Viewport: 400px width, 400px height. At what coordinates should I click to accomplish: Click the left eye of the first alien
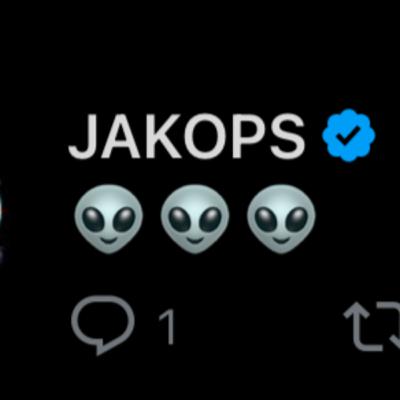pyautogui.click(x=94, y=220)
